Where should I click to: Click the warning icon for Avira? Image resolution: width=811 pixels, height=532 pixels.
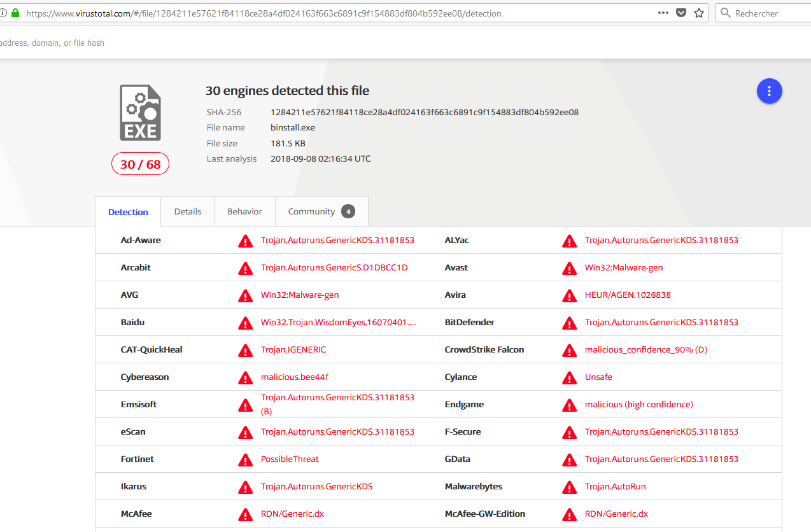[x=569, y=295]
